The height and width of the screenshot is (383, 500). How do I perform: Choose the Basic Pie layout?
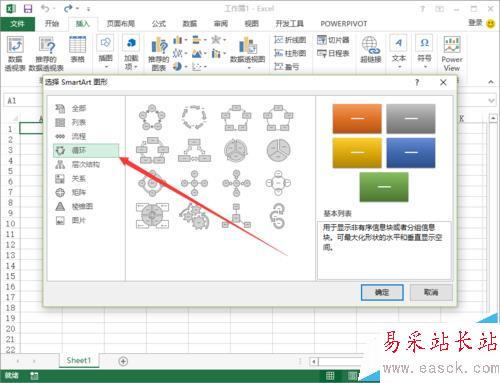(x=278, y=150)
